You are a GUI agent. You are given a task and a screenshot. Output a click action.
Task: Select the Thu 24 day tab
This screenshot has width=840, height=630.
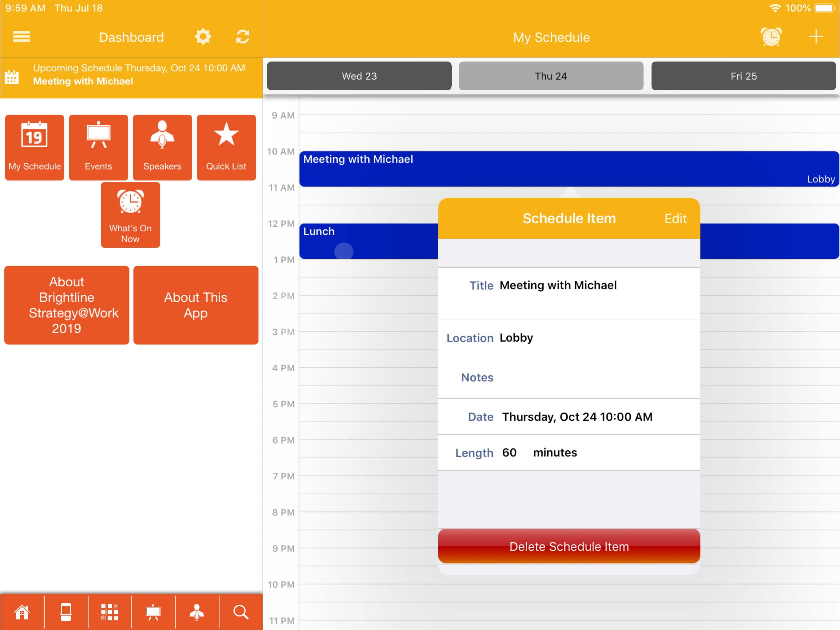(x=551, y=76)
